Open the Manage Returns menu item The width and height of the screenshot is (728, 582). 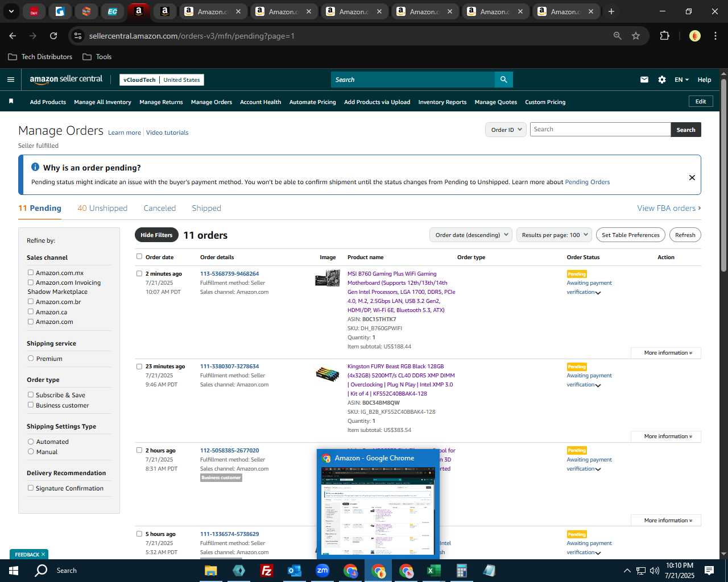point(161,102)
